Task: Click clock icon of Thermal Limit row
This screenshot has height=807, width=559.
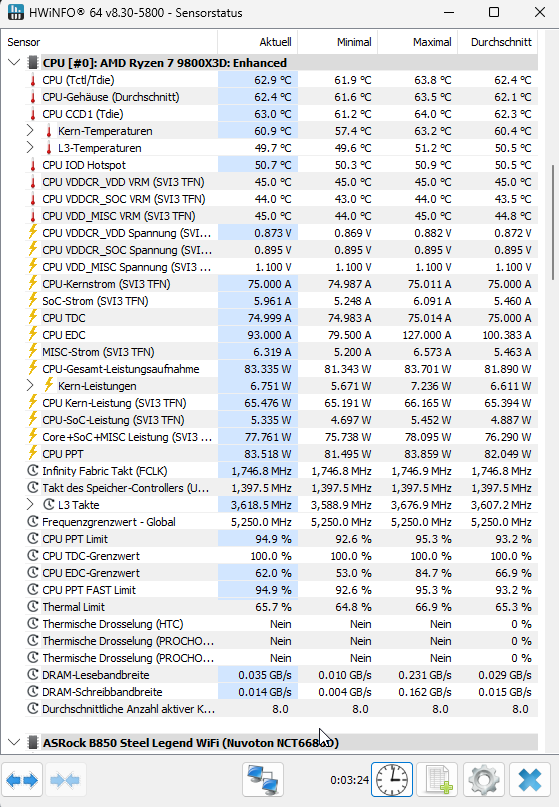Action: pyautogui.click(x=33, y=606)
